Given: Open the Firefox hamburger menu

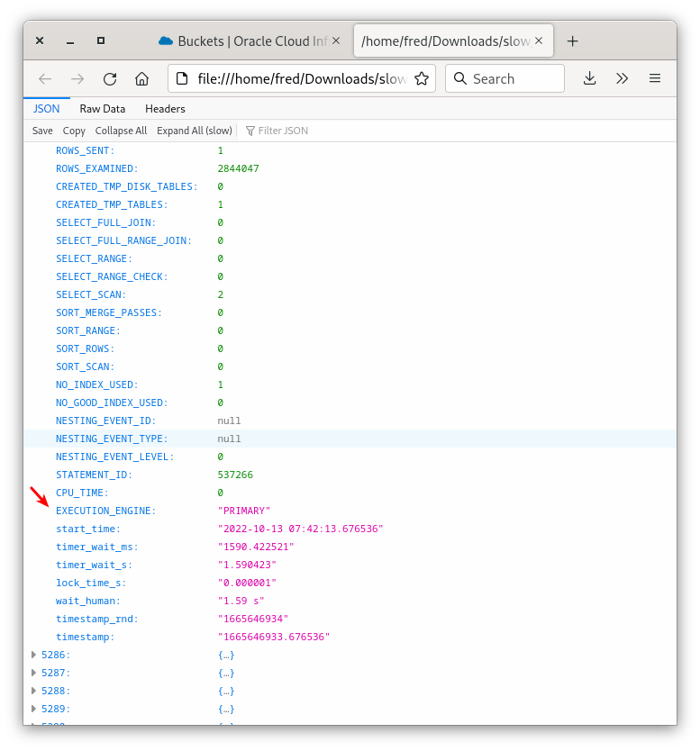Looking at the screenshot, I should pyautogui.click(x=655, y=78).
